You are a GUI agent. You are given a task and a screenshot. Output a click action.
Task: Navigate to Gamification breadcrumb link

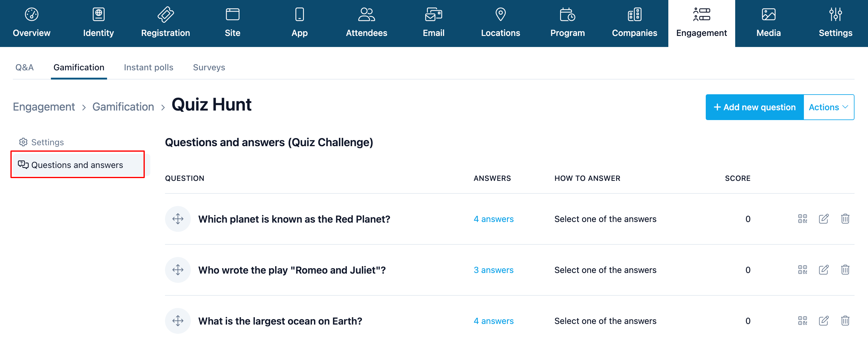(x=123, y=107)
